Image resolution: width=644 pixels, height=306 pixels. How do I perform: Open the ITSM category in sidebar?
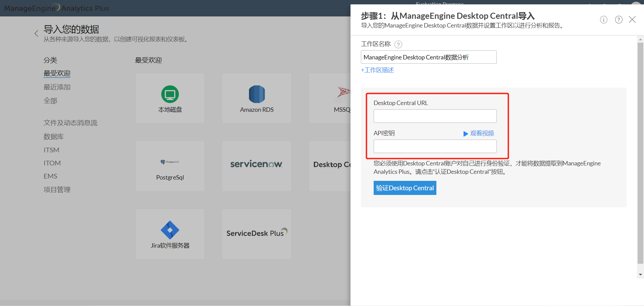[x=51, y=150]
